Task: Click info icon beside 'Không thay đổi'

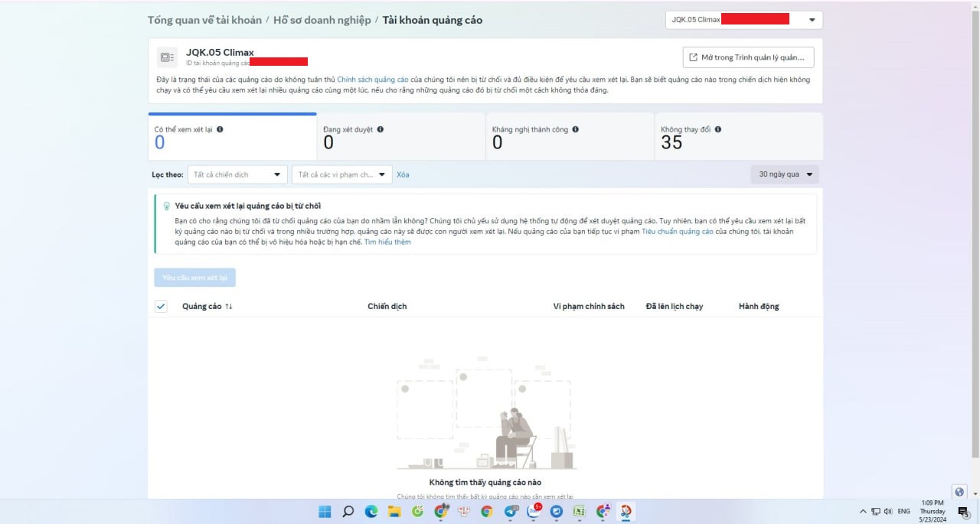Action: click(717, 130)
